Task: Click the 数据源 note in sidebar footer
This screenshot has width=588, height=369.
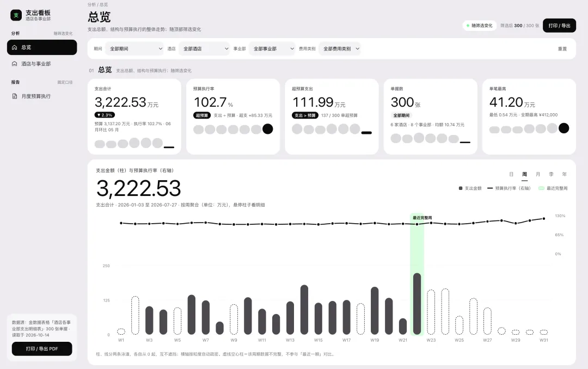Action: 41,329
